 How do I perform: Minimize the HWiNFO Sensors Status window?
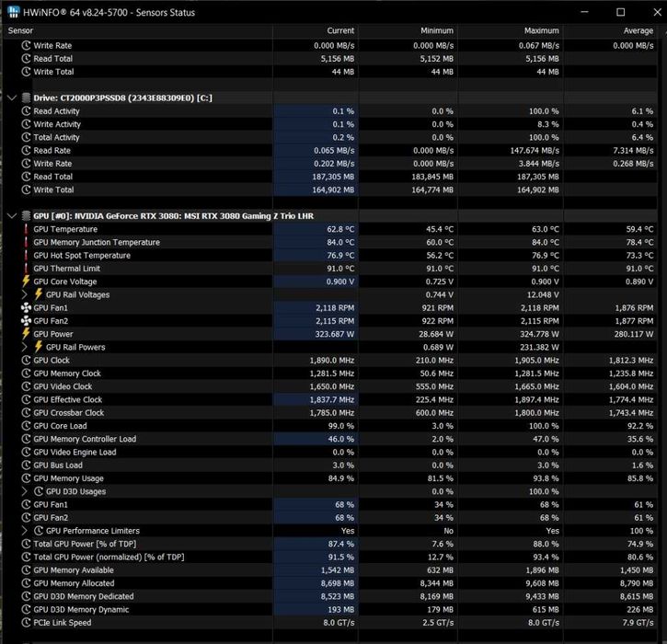coord(584,12)
